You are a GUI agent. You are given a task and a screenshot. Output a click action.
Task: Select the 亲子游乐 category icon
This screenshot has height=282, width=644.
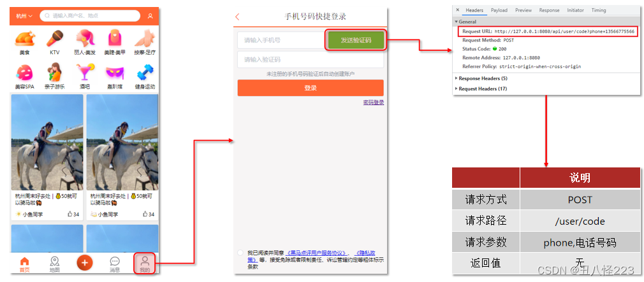[55, 73]
